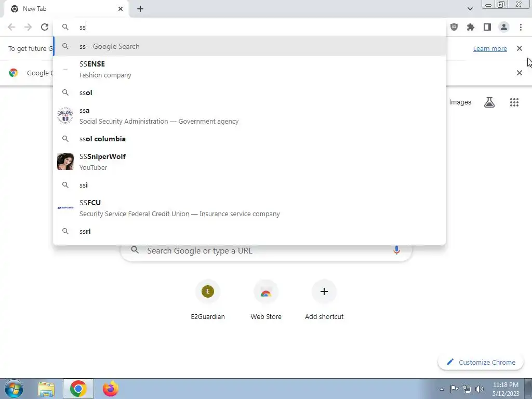Select SSFCU credit union suggestion

point(249,208)
